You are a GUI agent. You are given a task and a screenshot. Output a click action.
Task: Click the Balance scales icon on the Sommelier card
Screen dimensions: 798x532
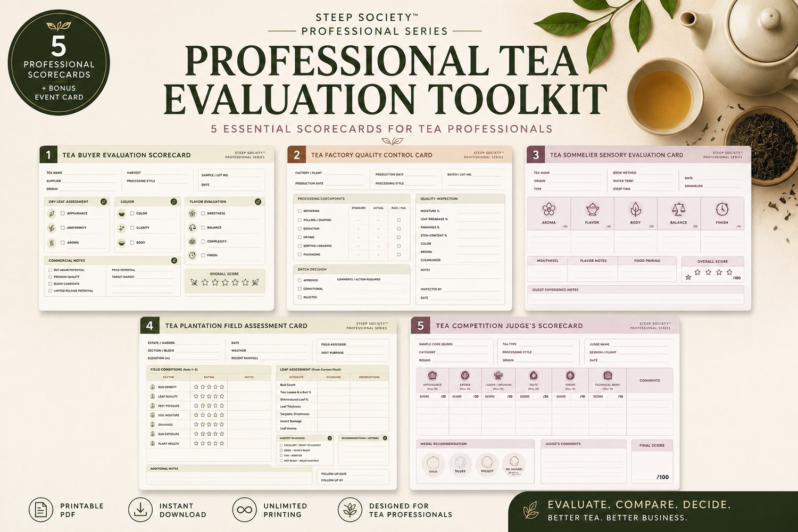click(678, 209)
